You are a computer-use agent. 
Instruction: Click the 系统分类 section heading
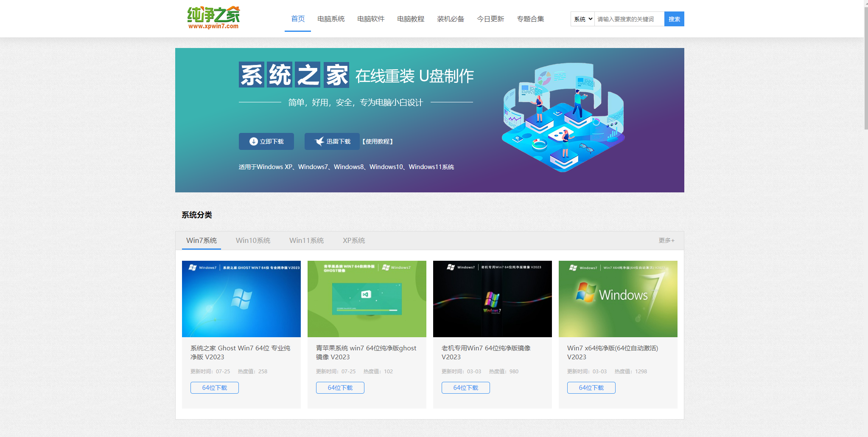(x=197, y=215)
